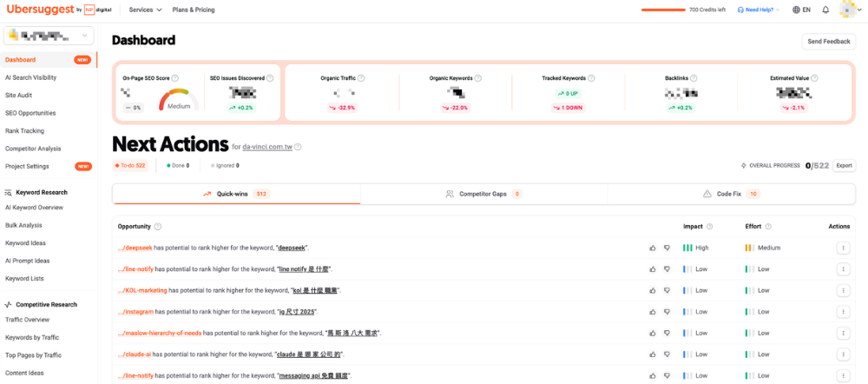Go to SEO Opportunities in sidebar
Viewport: 868px width, 384px height.
[x=30, y=113]
